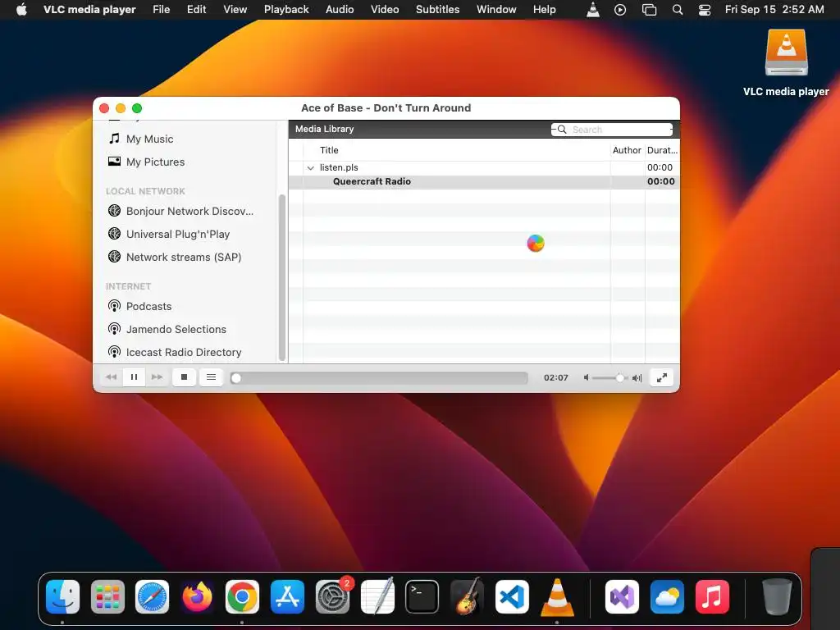Open GarageBand from the Dock
The width and height of the screenshot is (840, 630).
pyautogui.click(x=467, y=596)
